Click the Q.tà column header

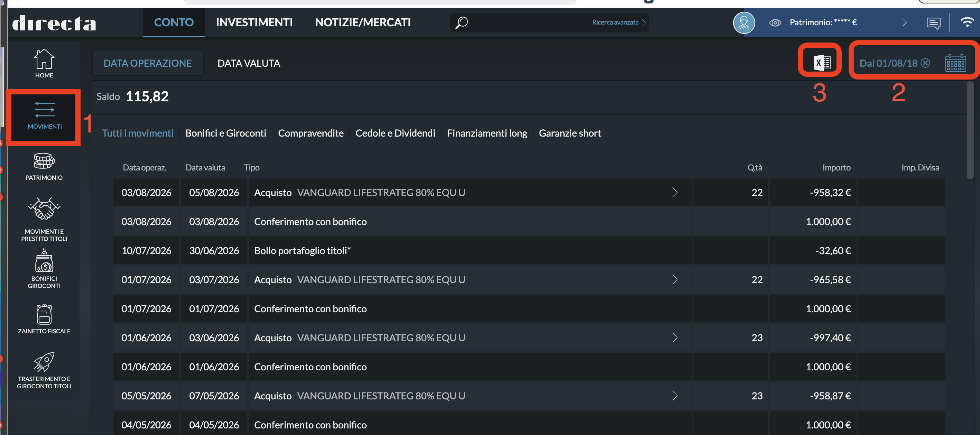tap(755, 168)
